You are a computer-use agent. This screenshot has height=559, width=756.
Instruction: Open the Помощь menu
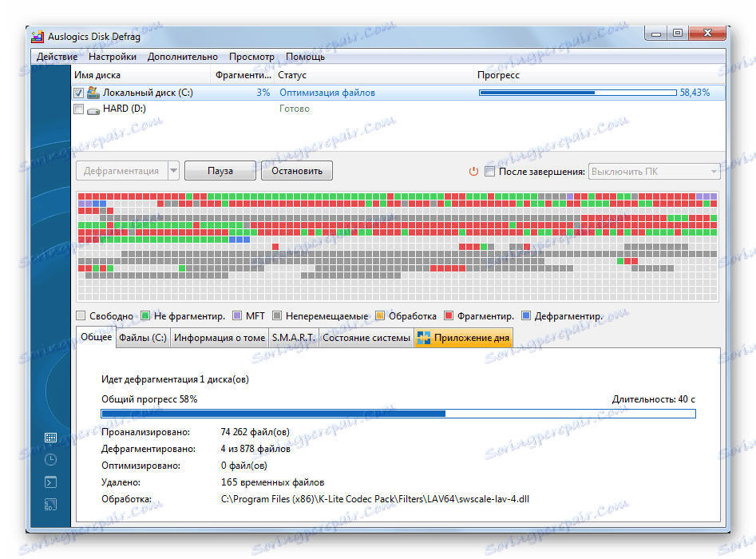tap(305, 57)
